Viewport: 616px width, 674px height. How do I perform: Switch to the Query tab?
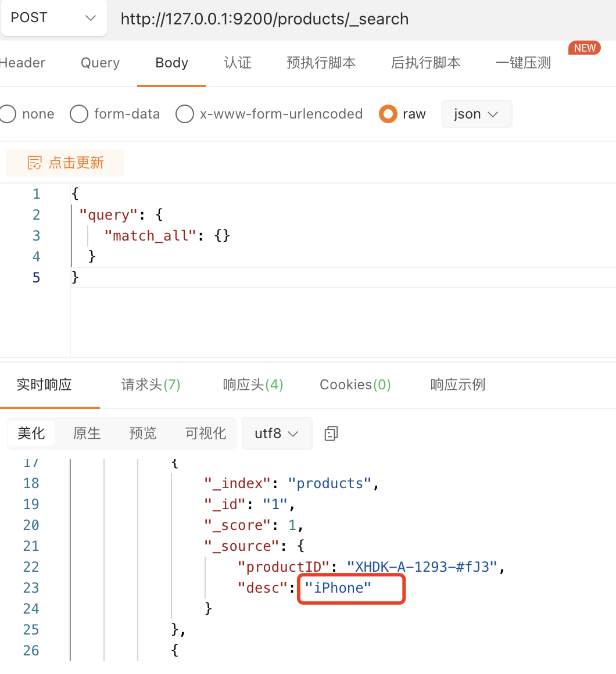(x=100, y=63)
